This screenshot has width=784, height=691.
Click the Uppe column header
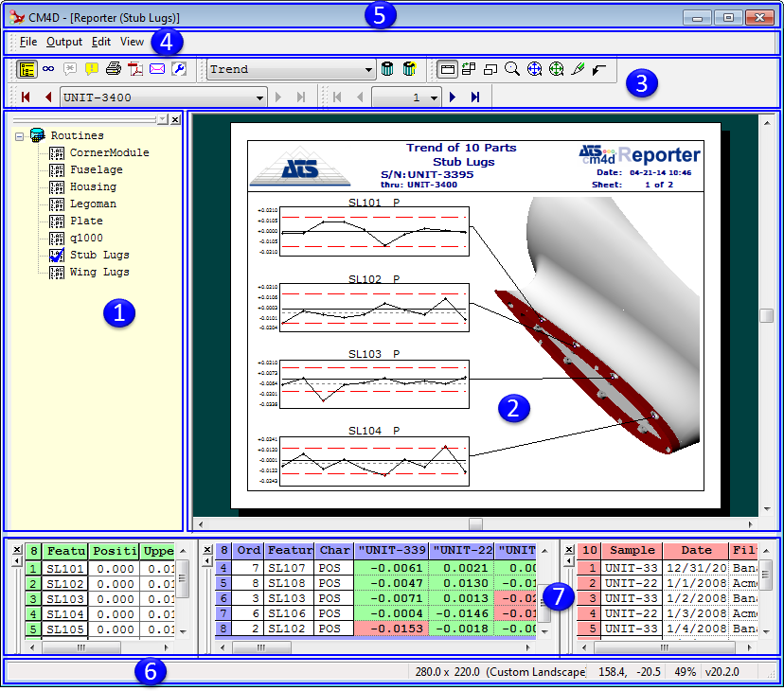tap(157, 551)
